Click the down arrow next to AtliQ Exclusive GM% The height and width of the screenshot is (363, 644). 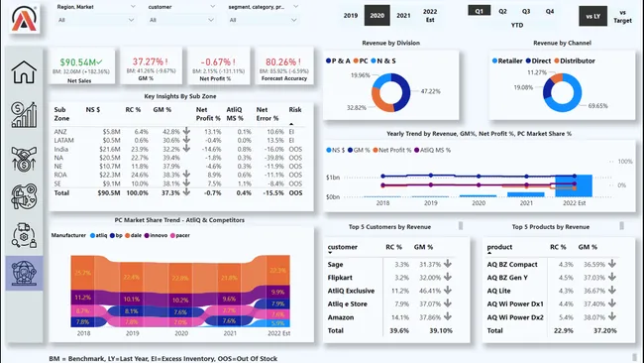(x=448, y=291)
